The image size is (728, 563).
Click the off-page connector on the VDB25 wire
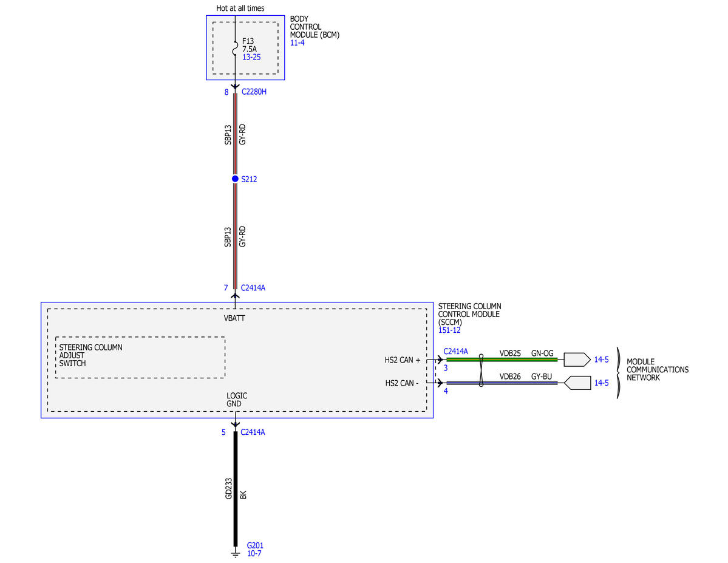pos(577,360)
